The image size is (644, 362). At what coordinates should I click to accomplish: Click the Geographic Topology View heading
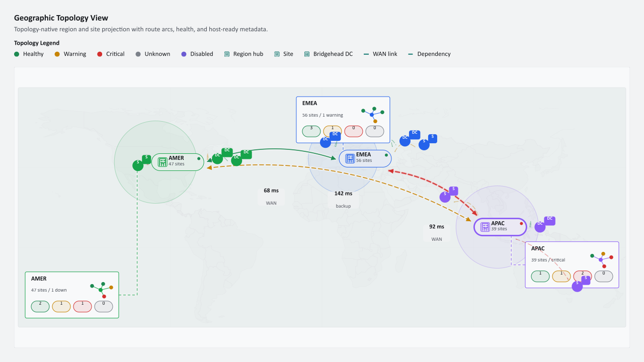[61, 18]
